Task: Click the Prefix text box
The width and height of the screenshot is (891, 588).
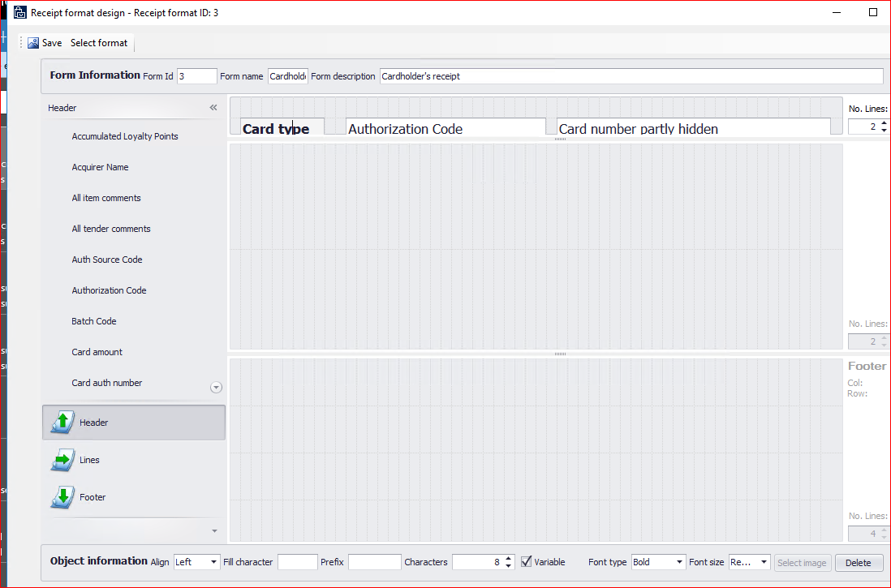Action: point(374,562)
